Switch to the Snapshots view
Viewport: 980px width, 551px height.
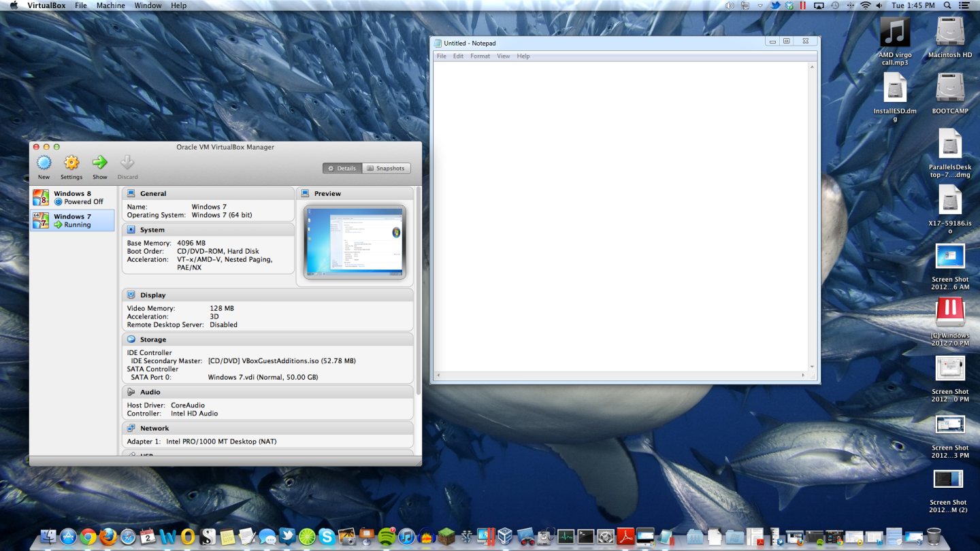[x=387, y=167]
